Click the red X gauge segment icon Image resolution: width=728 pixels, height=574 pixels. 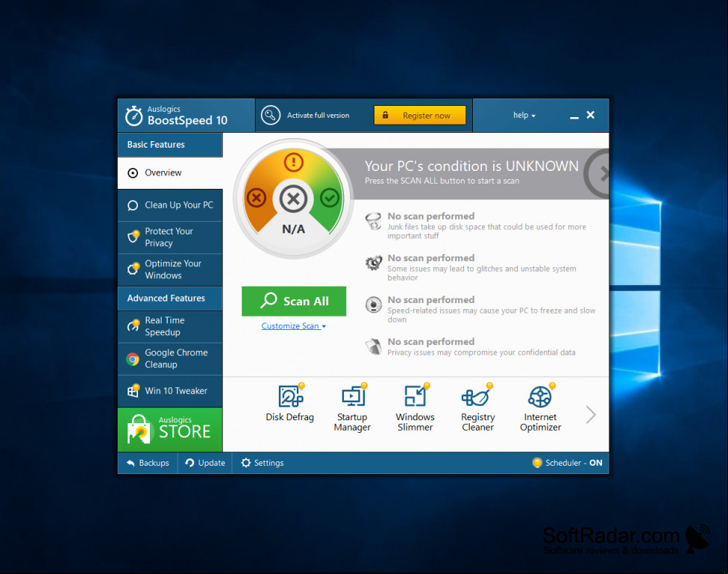[257, 198]
